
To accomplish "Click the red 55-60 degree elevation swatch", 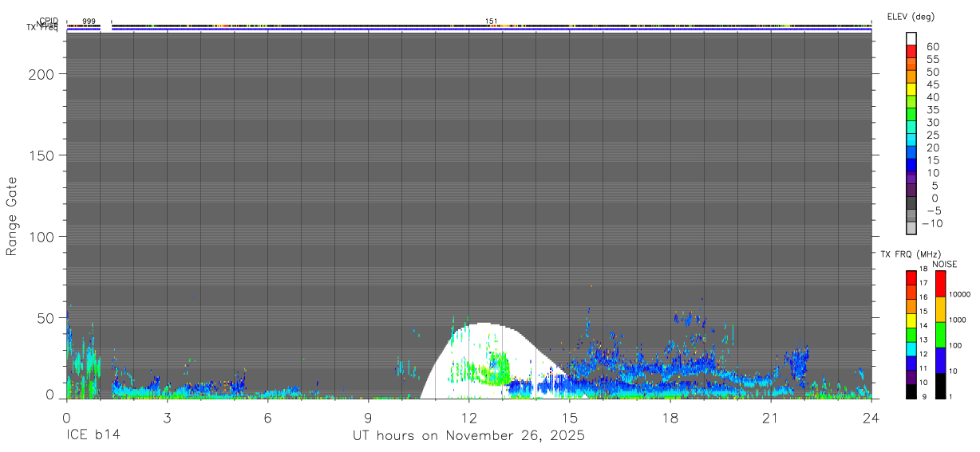I will tap(911, 53).
